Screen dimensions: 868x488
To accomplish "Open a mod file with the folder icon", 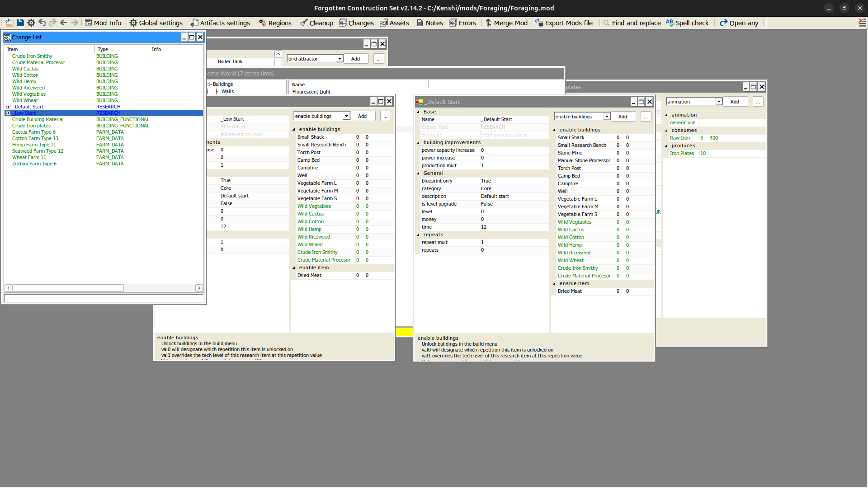I will pos(9,23).
